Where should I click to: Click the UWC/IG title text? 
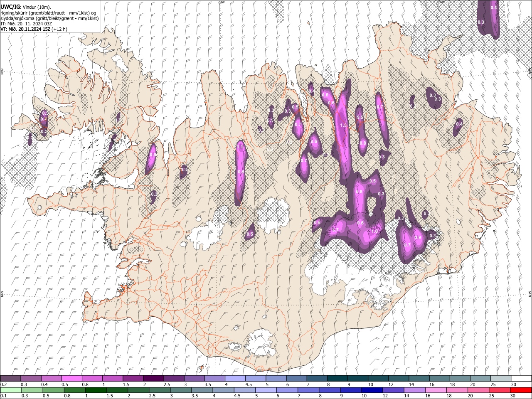tap(10, 7)
